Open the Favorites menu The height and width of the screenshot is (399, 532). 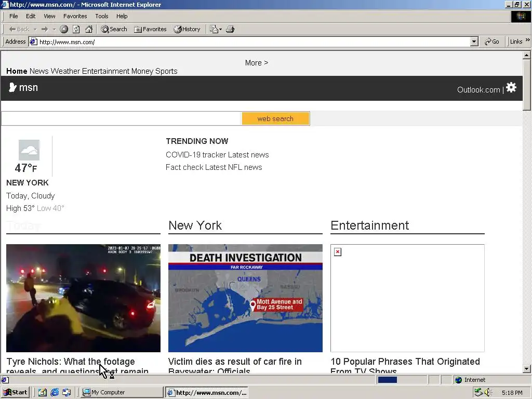point(75,16)
